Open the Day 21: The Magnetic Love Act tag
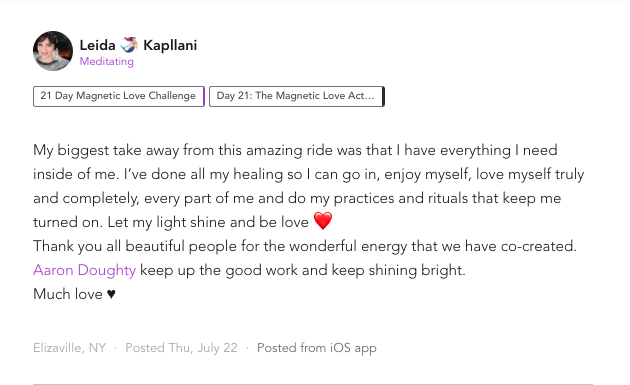This screenshot has width=630, height=385. click(x=297, y=96)
